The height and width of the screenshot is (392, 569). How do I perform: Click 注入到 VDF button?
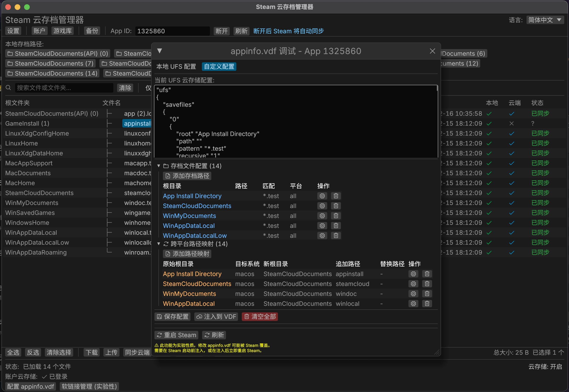(216, 317)
